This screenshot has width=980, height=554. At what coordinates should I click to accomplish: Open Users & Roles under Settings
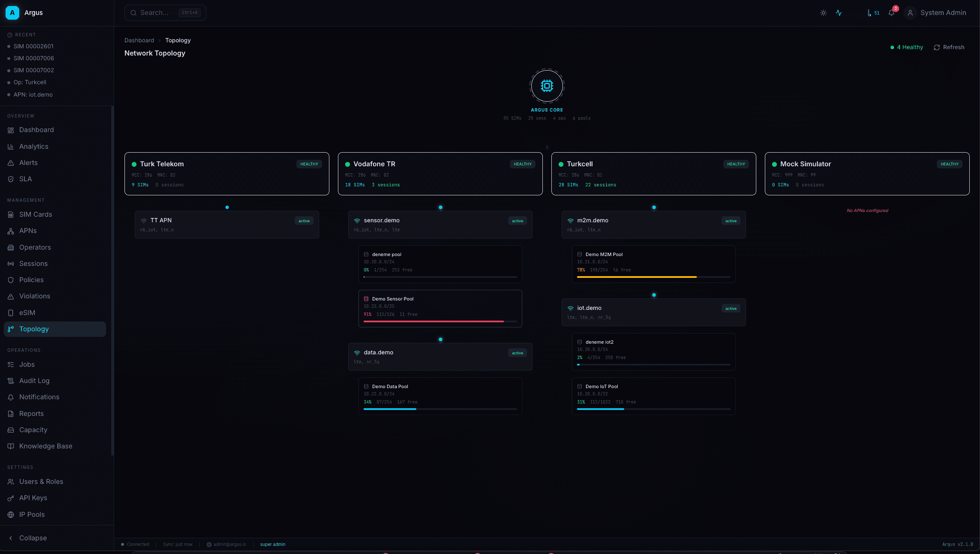point(41,481)
